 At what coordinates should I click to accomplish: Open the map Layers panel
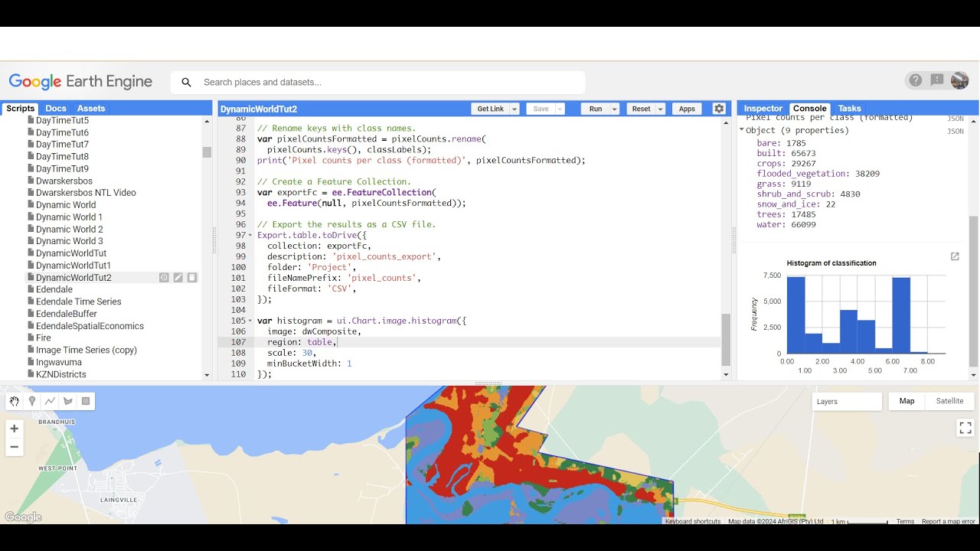(847, 401)
